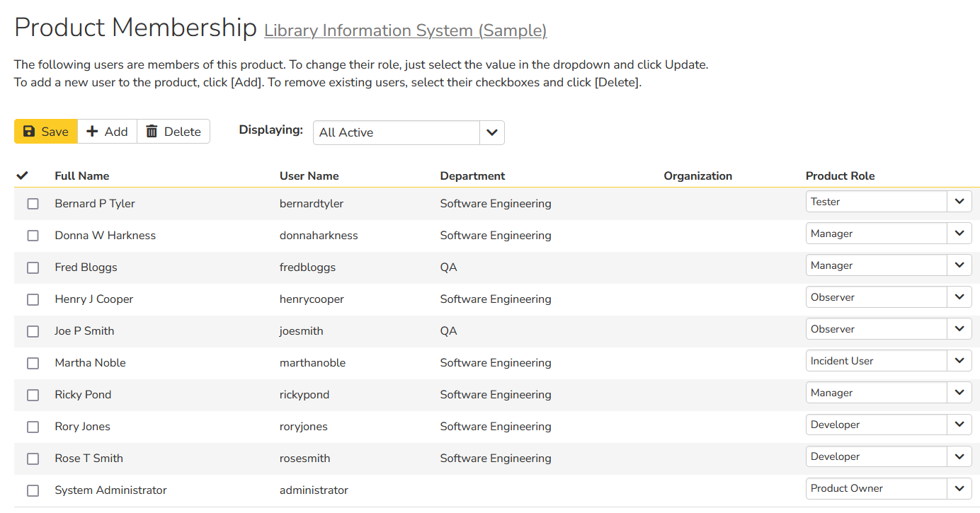Check the System Administrator checkbox

pos(33,490)
